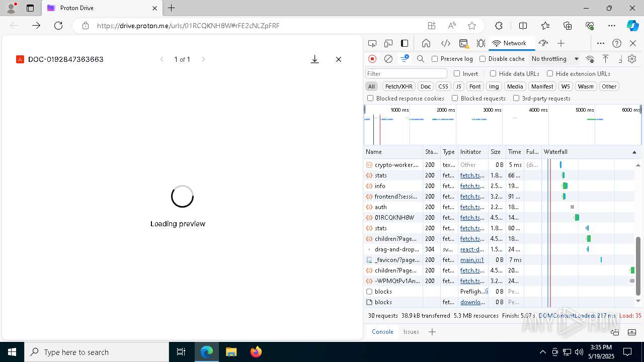Open quick view drawer plus menu

click(x=432, y=332)
